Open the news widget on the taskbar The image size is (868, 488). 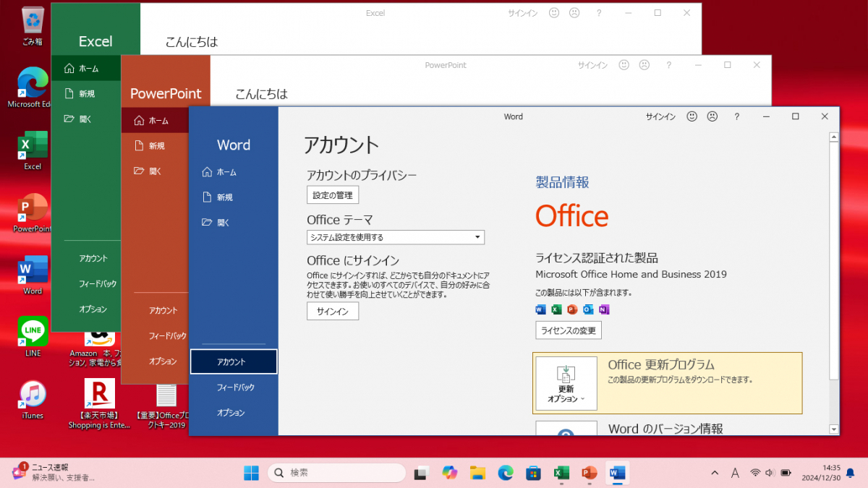(x=53, y=473)
